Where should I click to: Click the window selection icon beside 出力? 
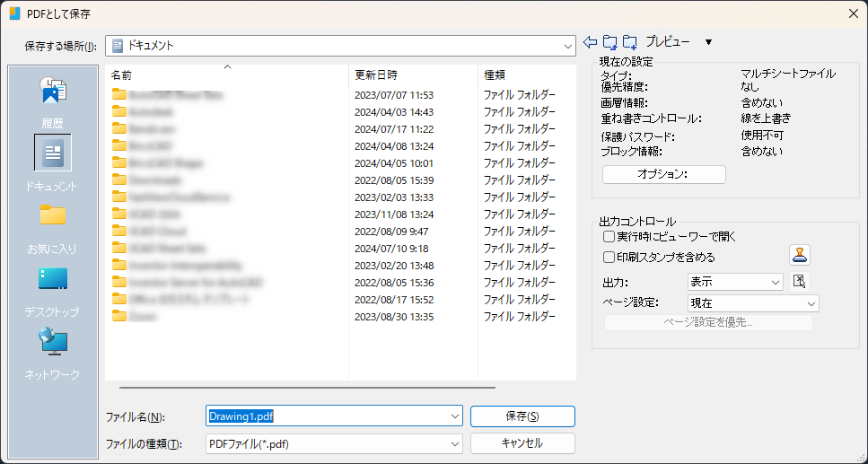[x=800, y=282]
